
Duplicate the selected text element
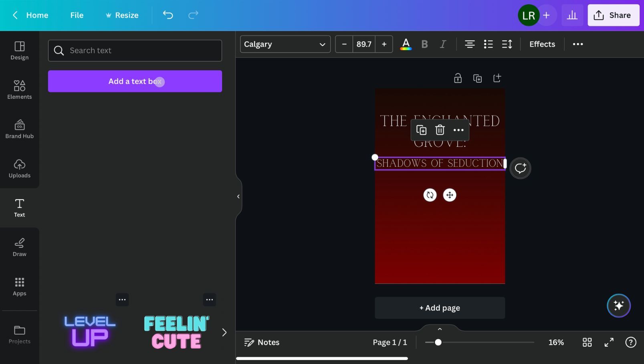421,130
